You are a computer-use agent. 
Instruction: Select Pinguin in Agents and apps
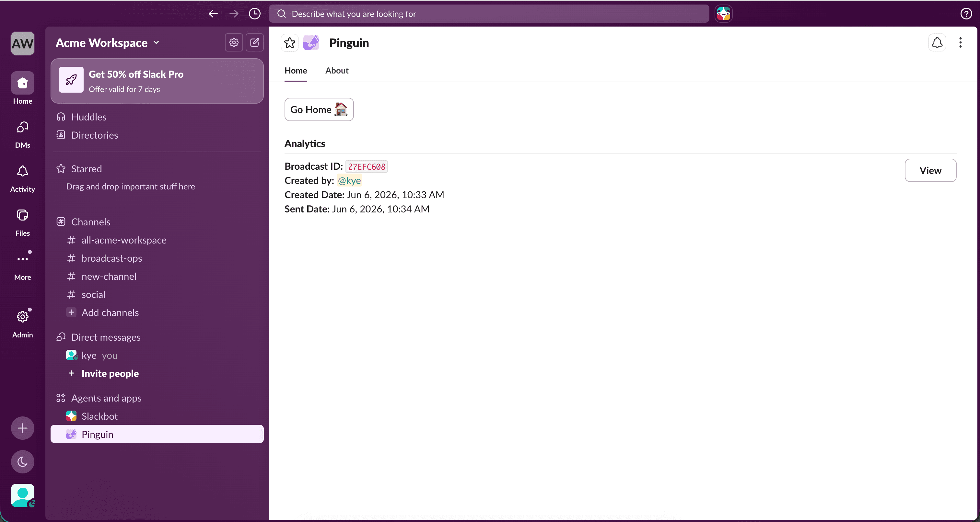click(157, 434)
